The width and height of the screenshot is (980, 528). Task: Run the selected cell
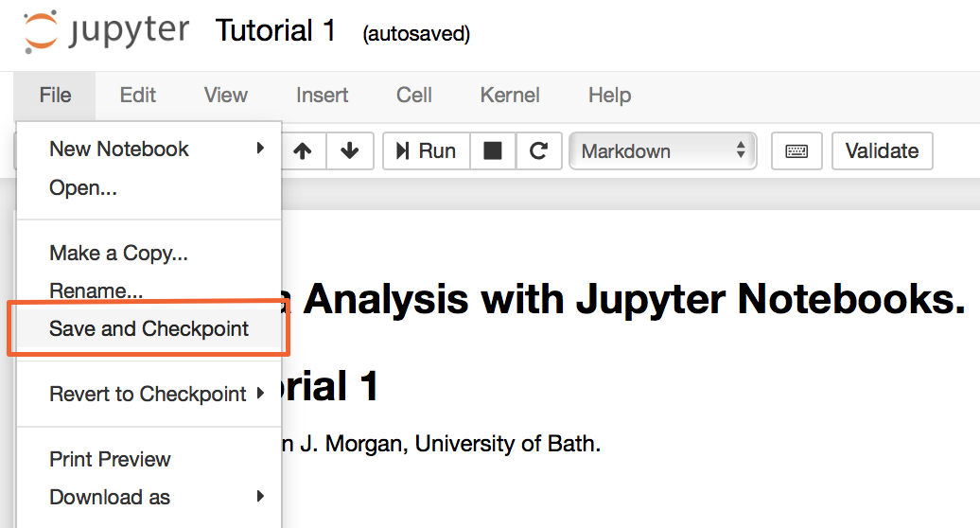point(427,150)
